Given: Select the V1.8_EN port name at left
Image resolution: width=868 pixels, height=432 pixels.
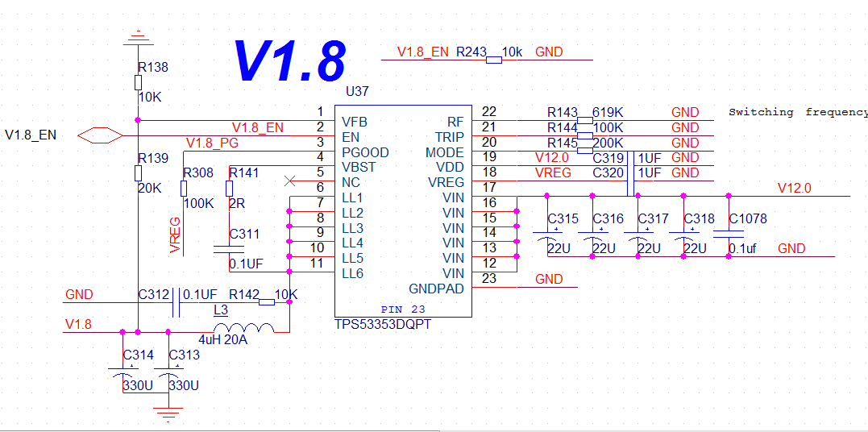Looking at the screenshot, I should pos(31,135).
